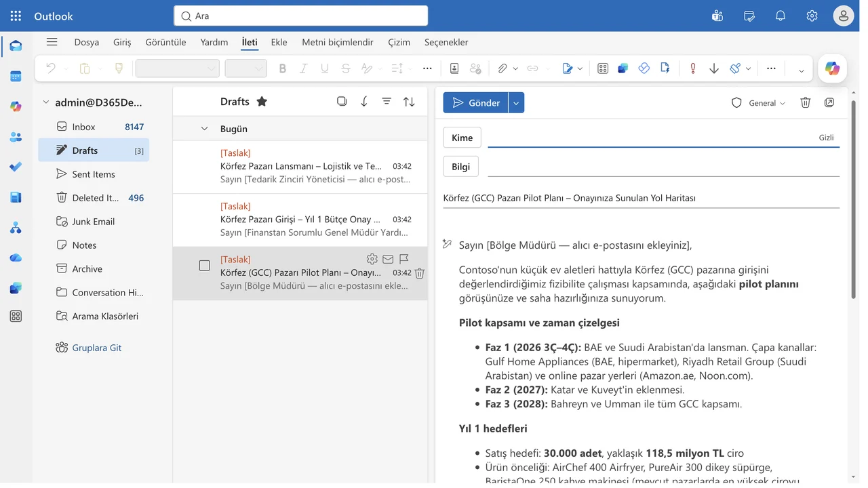Open the Metni biçimlendir tab
Screen dimensions: 868x488
click(338, 42)
